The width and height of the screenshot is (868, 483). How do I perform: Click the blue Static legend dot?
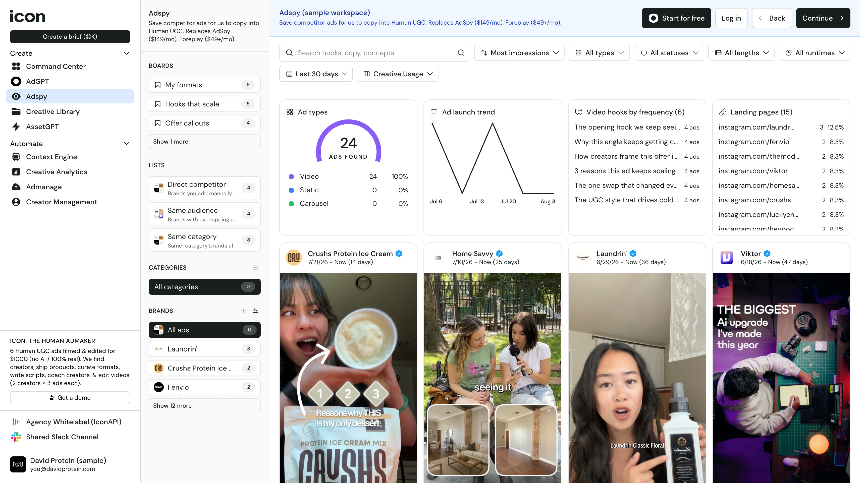tap(291, 190)
